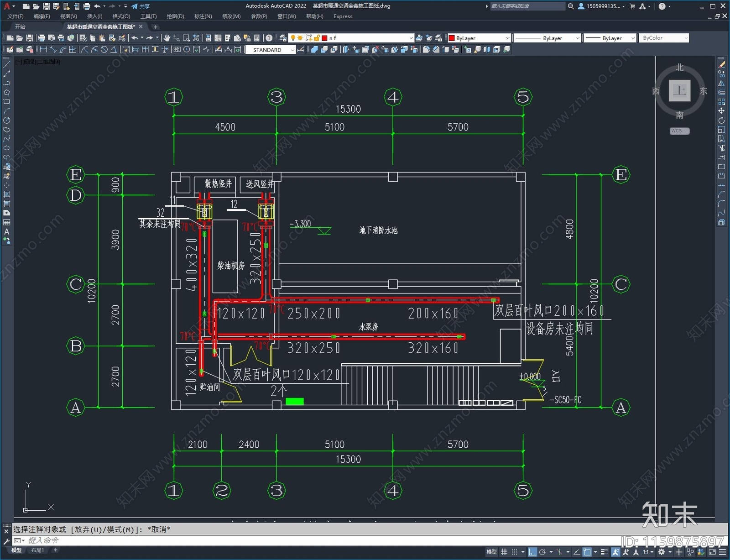
Task: Toggle lineweight display in the status bar
Action: (x=605, y=552)
